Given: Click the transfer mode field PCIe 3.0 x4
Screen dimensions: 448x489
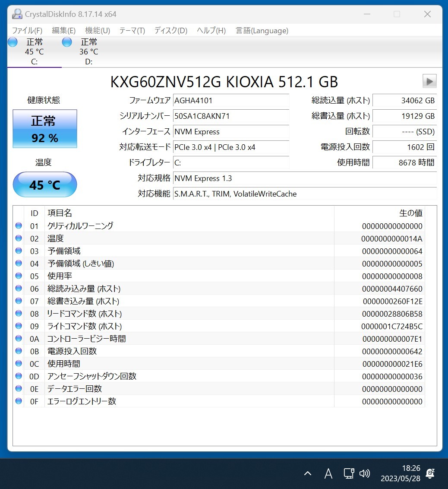Looking at the screenshot, I should pyautogui.click(x=231, y=147).
